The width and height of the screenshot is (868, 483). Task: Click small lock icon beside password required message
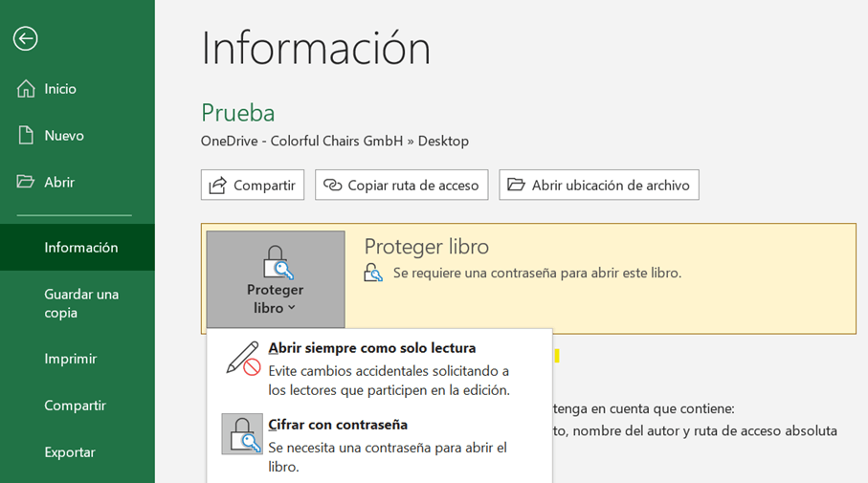[x=373, y=273]
